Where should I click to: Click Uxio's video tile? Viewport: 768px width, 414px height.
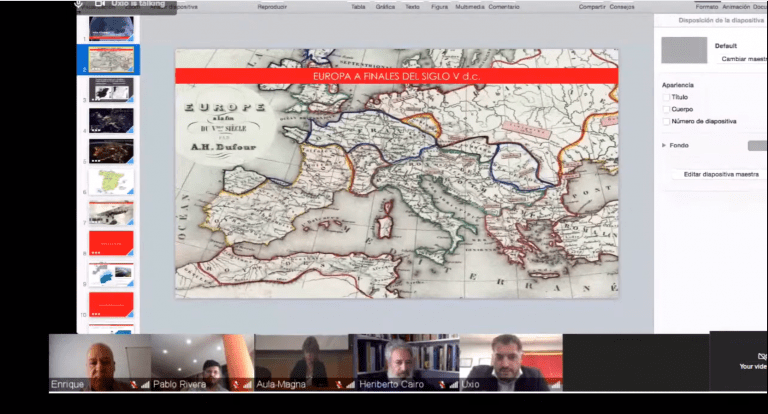[x=511, y=363]
